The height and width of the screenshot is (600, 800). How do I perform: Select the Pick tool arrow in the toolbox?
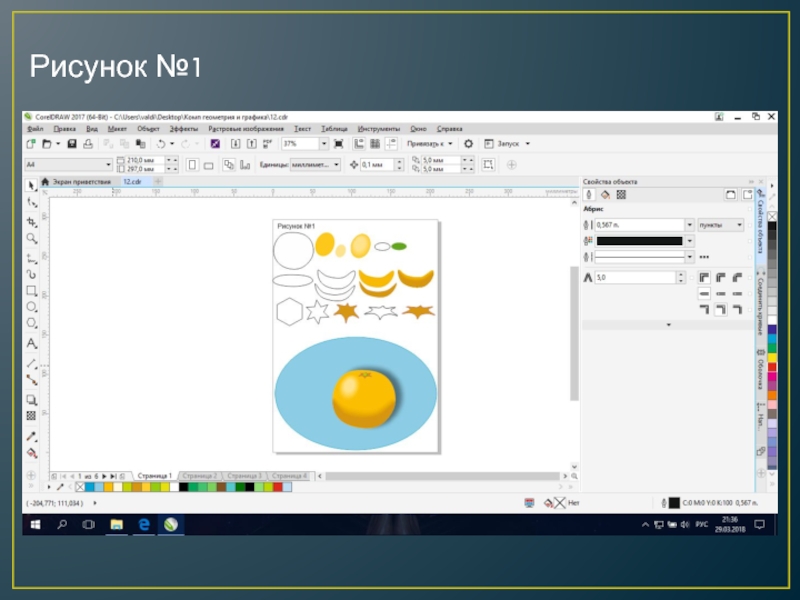pos(32,185)
